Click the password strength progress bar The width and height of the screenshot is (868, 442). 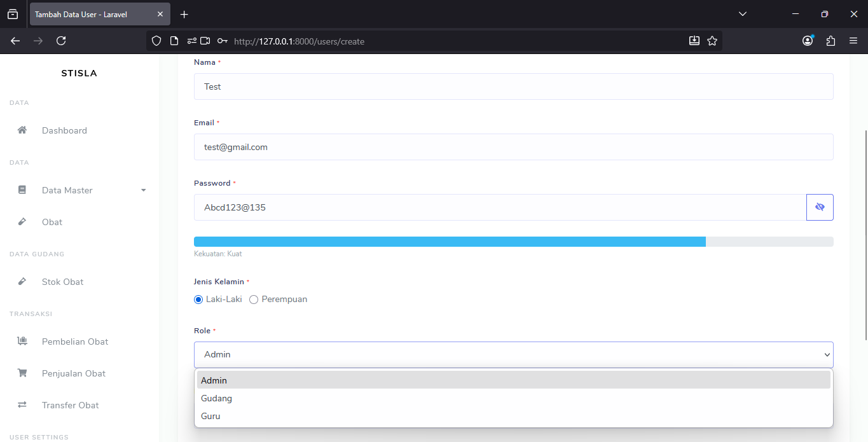513,242
